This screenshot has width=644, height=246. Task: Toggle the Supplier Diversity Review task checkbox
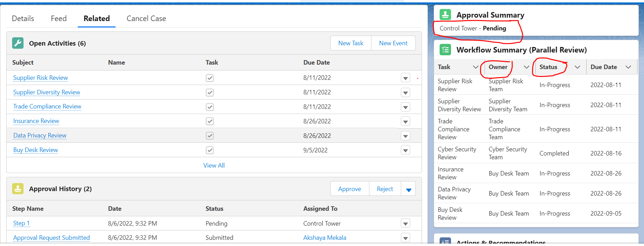tap(210, 93)
